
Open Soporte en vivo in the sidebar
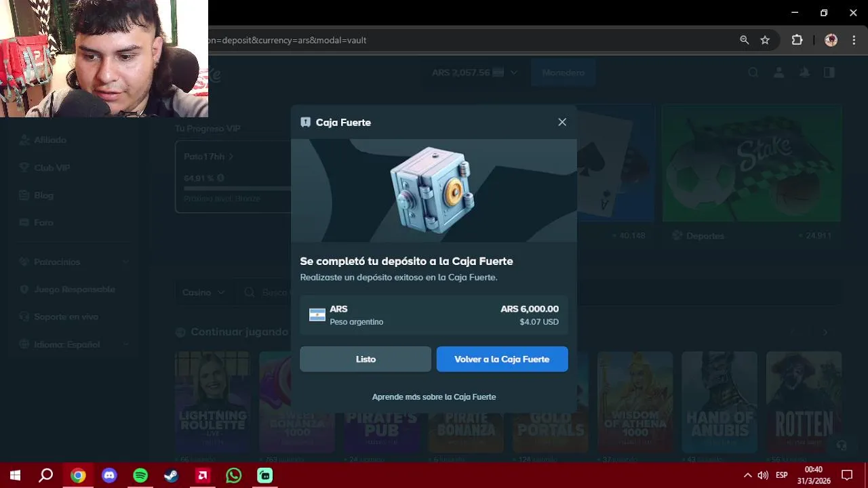[x=66, y=317]
